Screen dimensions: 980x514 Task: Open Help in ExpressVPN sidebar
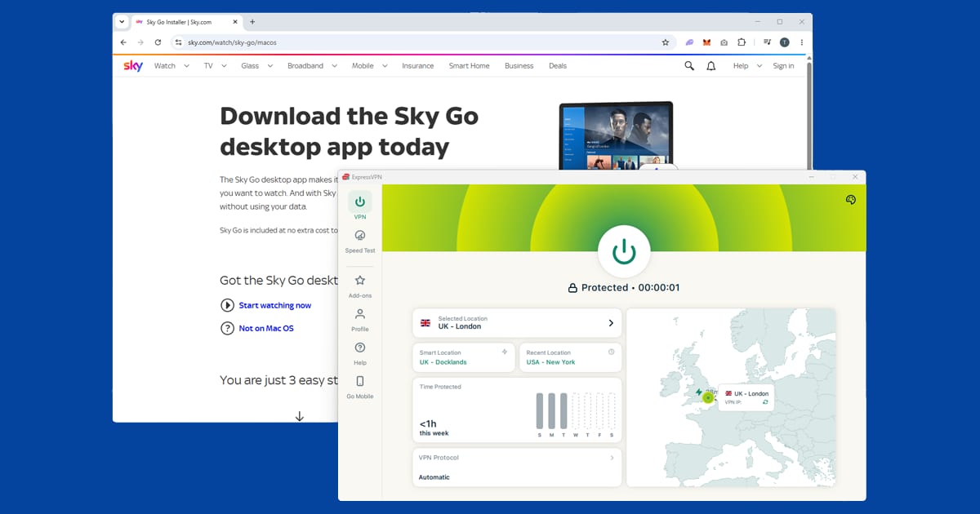click(360, 352)
